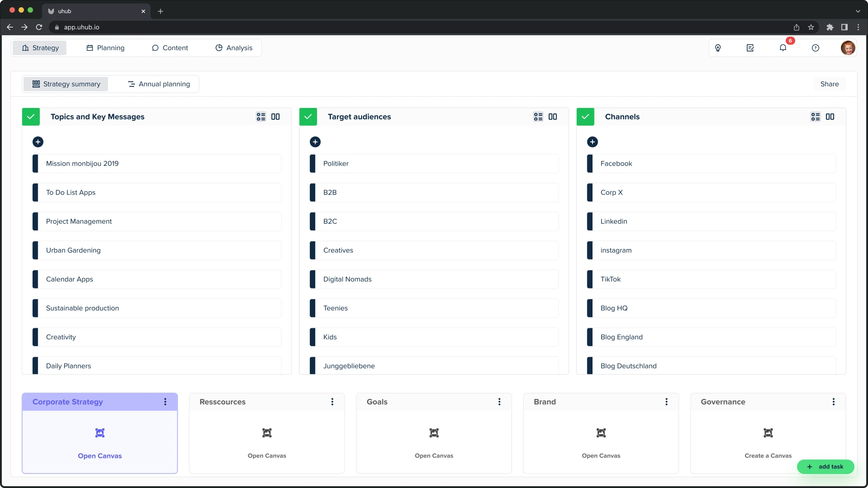Click the notifications badge counter
The width and height of the screenshot is (868, 488).
[790, 41]
